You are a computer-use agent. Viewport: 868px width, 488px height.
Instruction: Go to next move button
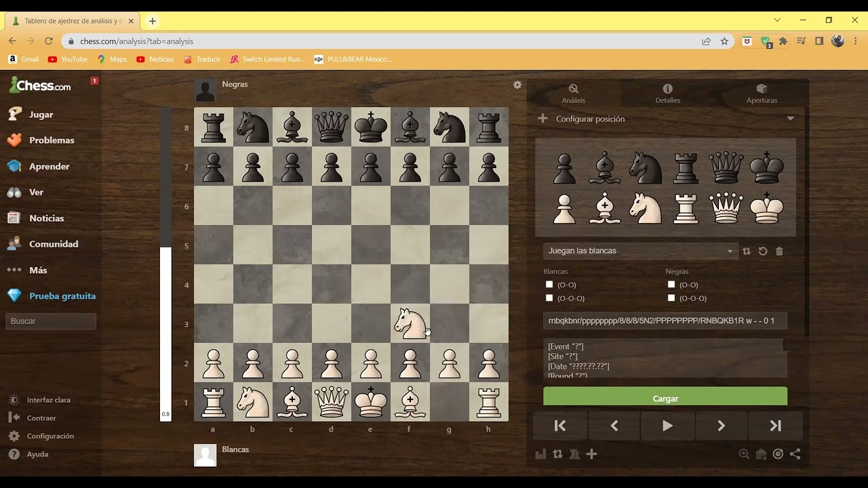coord(721,426)
